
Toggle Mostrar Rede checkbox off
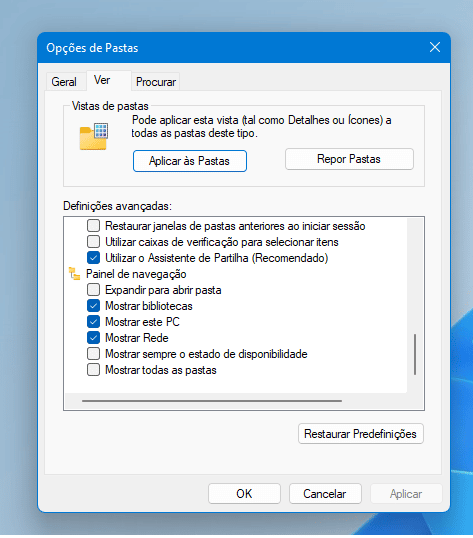(93, 338)
